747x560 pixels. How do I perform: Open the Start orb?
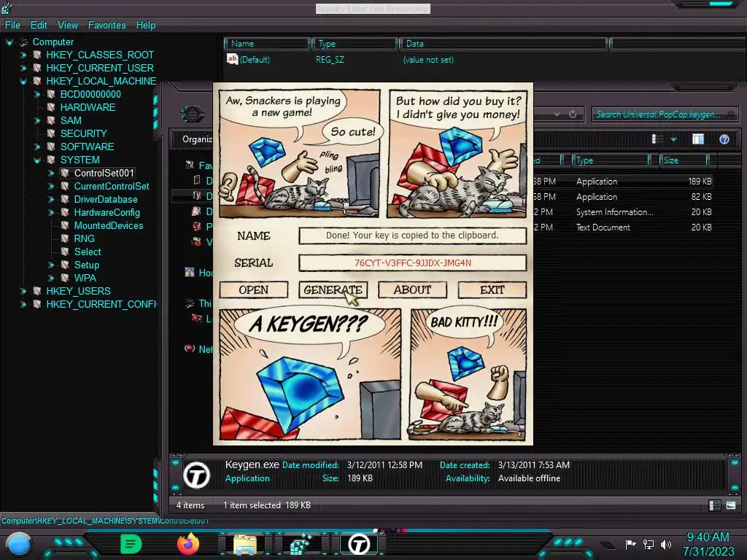18,544
